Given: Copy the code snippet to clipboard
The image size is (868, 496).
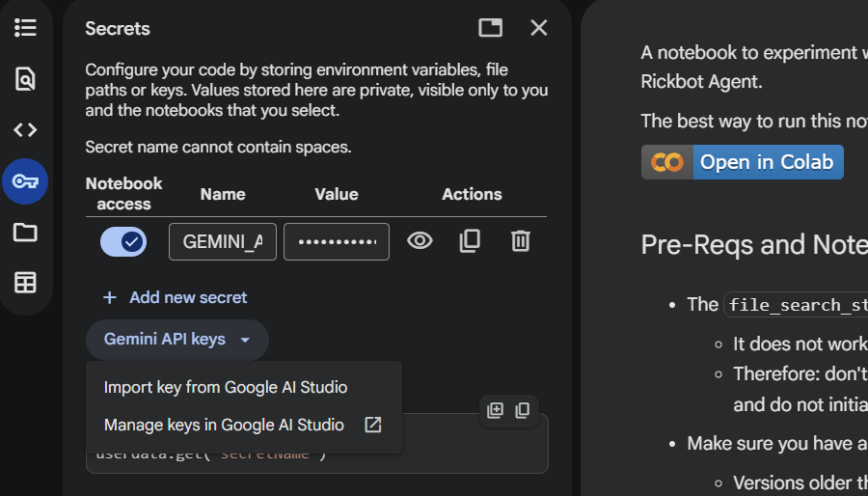Looking at the screenshot, I should coord(523,411).
